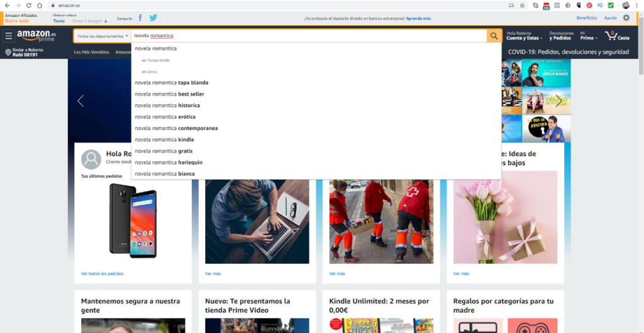Select Texto link option

pos(58,21)
